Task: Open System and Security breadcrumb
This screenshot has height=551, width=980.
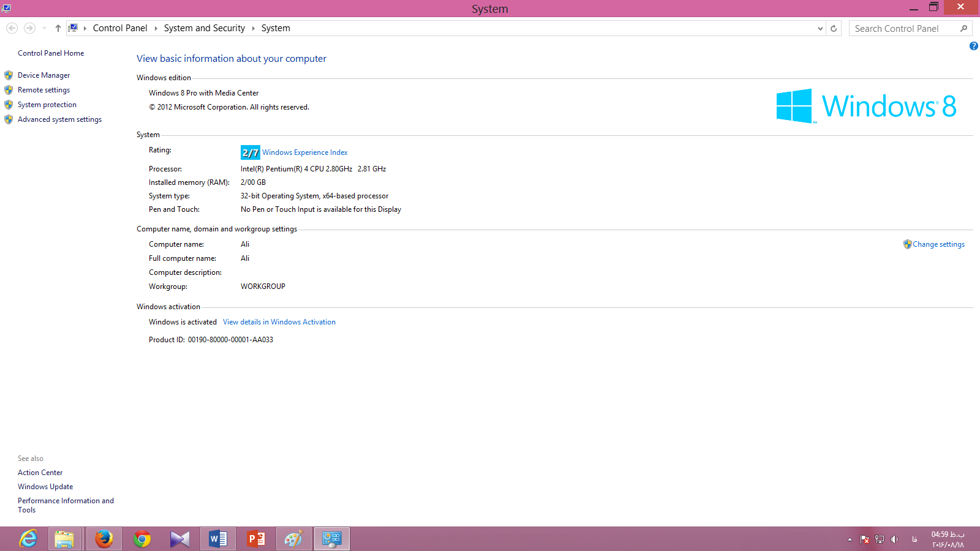Action: click(x=205, y=28)
